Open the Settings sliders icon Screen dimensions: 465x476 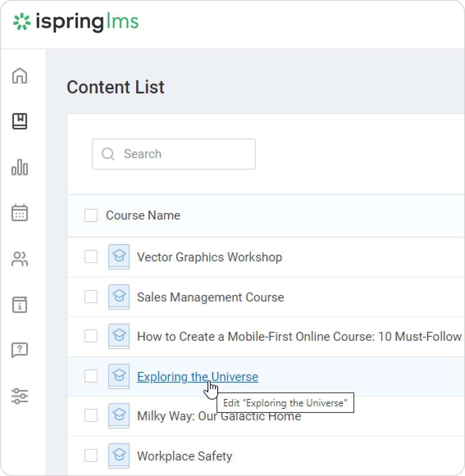click(x=20, y=396)
